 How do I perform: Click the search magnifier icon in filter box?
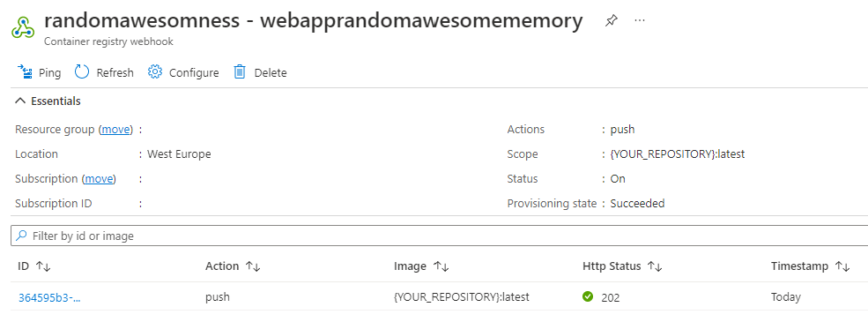21,236
